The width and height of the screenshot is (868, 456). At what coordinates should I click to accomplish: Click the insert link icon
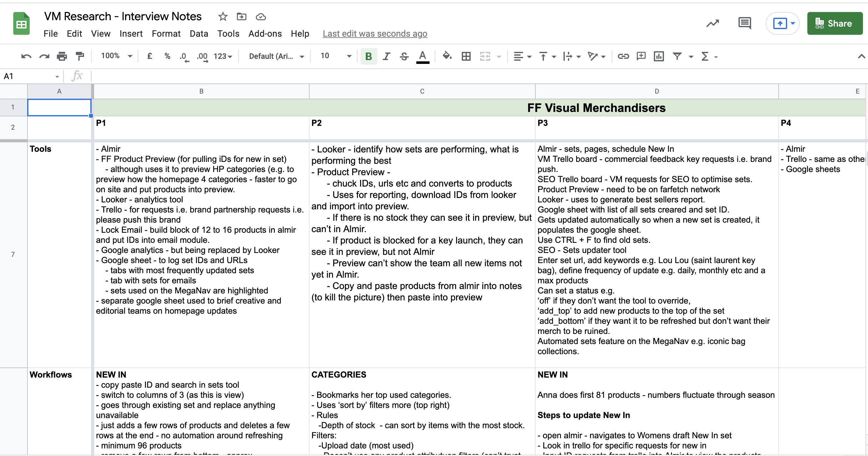(623, 56)
